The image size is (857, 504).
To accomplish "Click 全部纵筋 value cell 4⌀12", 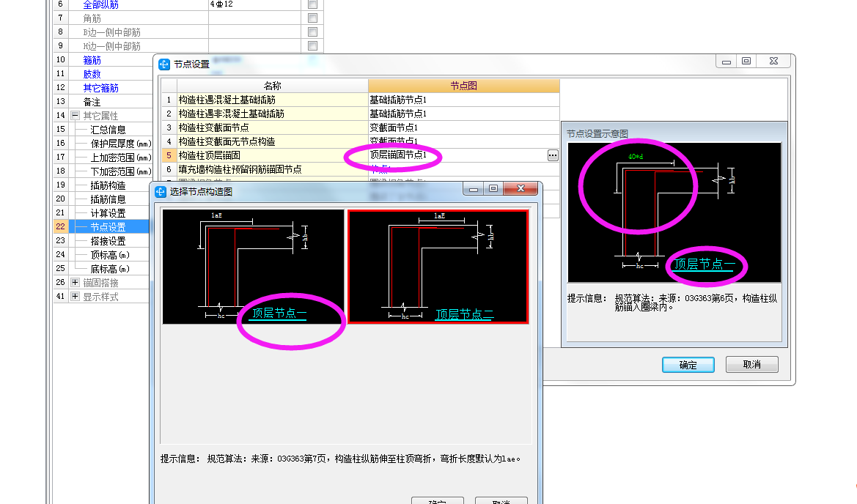I will coord(254,4).
